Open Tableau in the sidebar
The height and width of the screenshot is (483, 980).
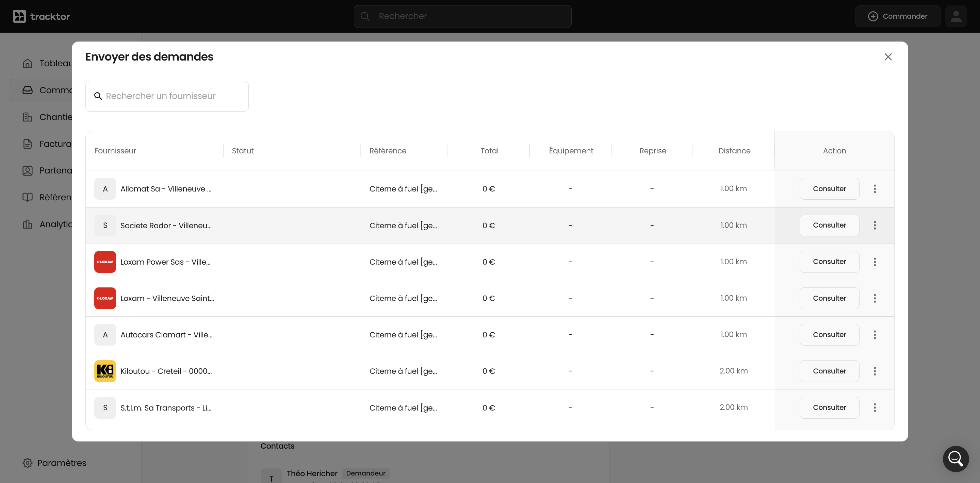47,63
